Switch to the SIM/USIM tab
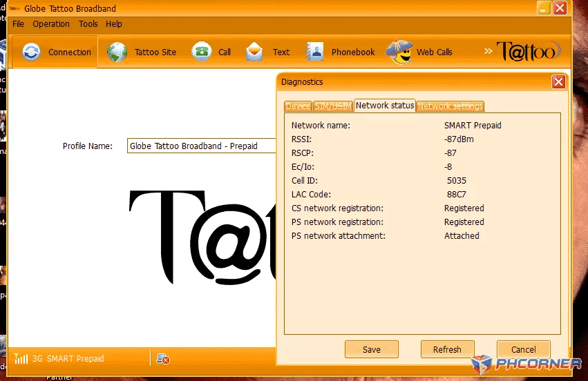588x381 pixels. tap(333, 106)
